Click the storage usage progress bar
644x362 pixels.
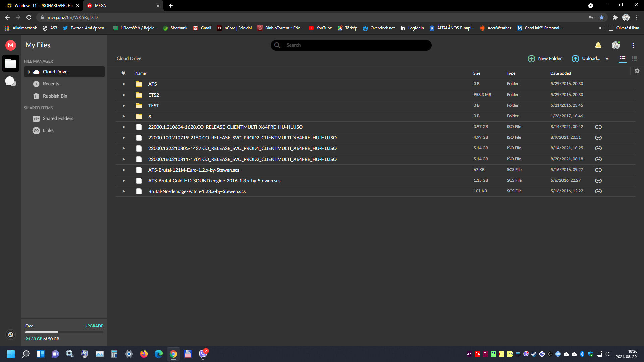64,332
